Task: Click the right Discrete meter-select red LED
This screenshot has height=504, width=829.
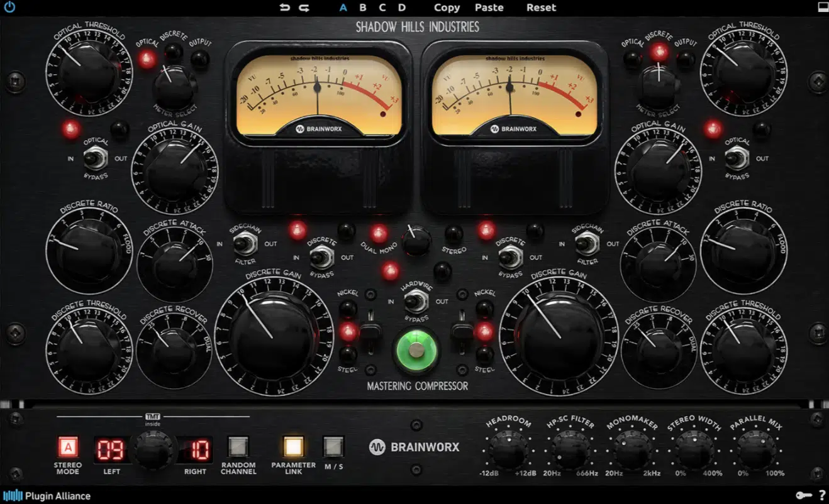Action: pos(659,52)
